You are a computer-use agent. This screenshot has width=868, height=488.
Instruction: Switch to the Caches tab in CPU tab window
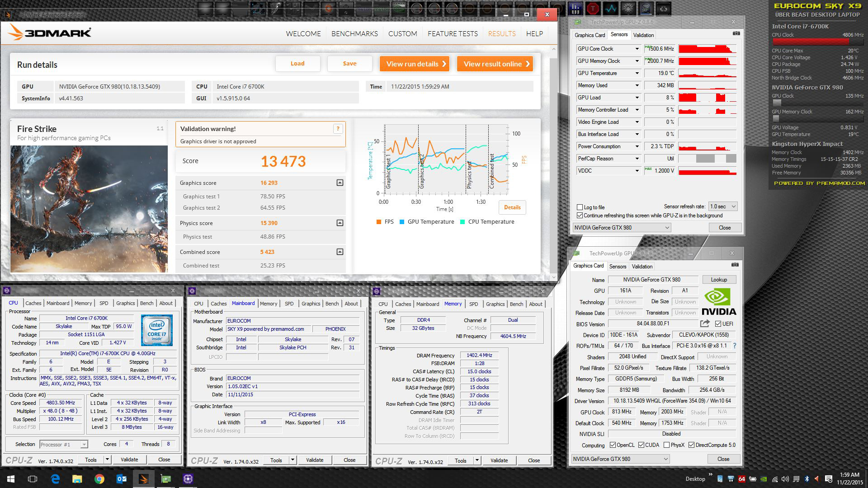pyautogui.click(x=33, y=303)
